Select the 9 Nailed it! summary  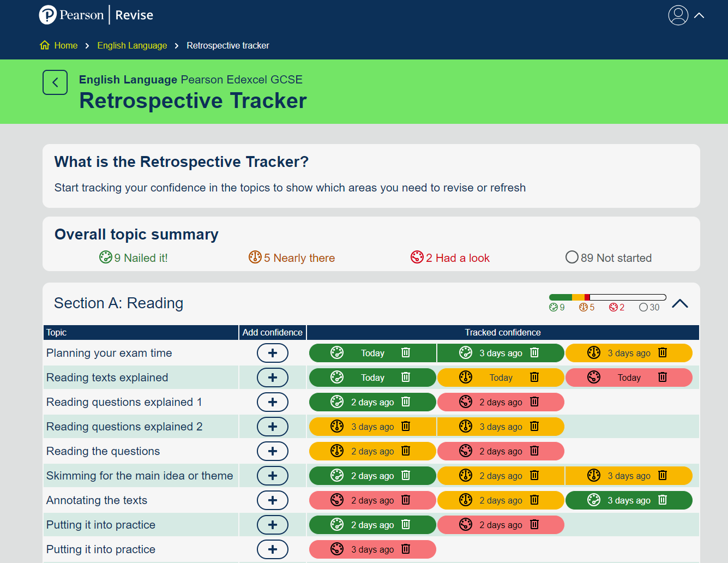(x=134, y=258)
